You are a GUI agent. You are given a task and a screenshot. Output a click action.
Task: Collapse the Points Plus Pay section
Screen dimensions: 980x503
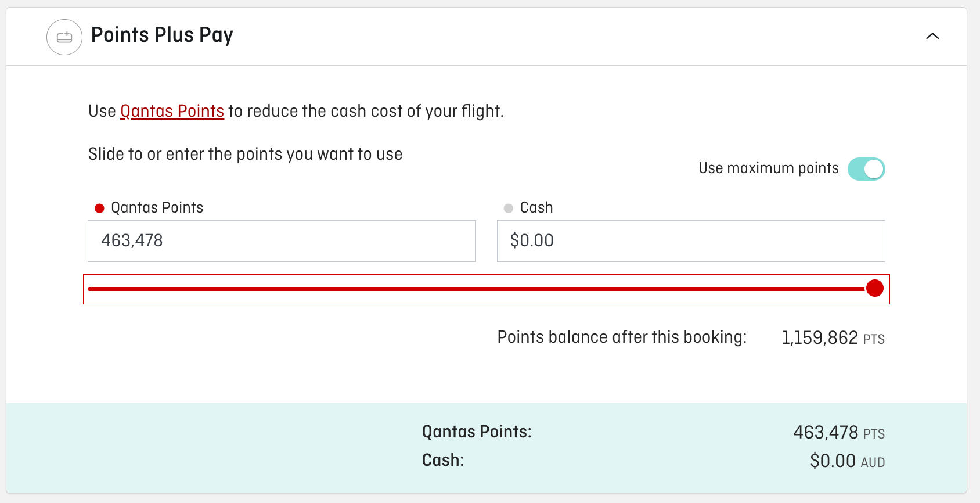(932, 36)
